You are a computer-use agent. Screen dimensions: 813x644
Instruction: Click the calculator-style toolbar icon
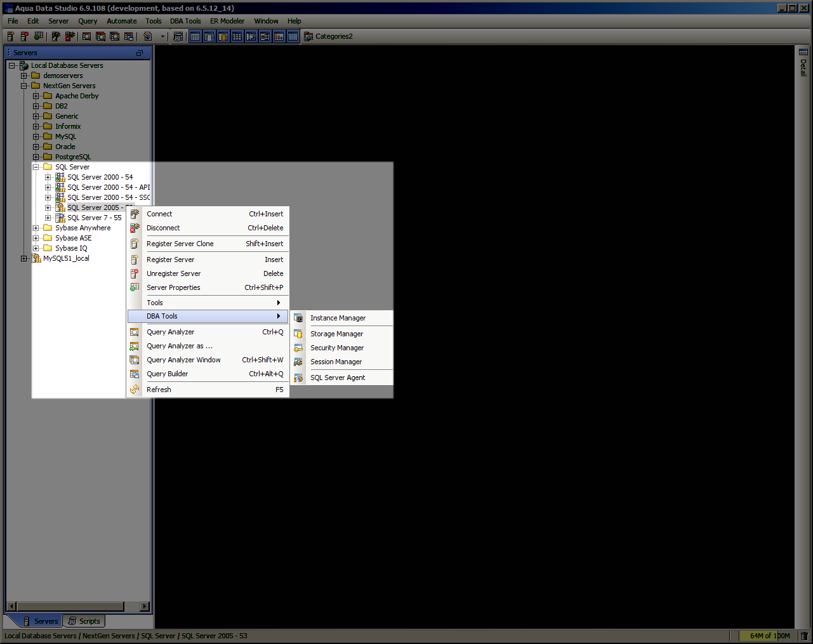pyautogui.click(x=178, y=36)
